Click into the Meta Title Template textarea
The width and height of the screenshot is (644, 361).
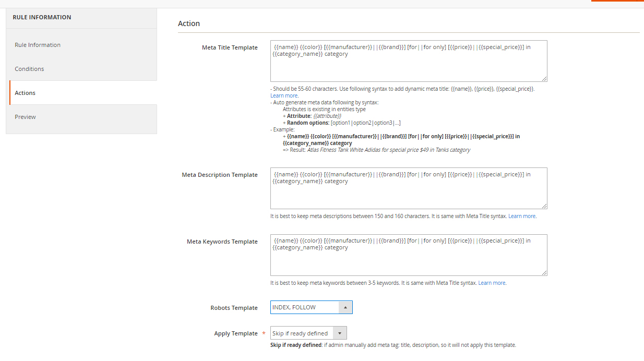pos(408,68)
